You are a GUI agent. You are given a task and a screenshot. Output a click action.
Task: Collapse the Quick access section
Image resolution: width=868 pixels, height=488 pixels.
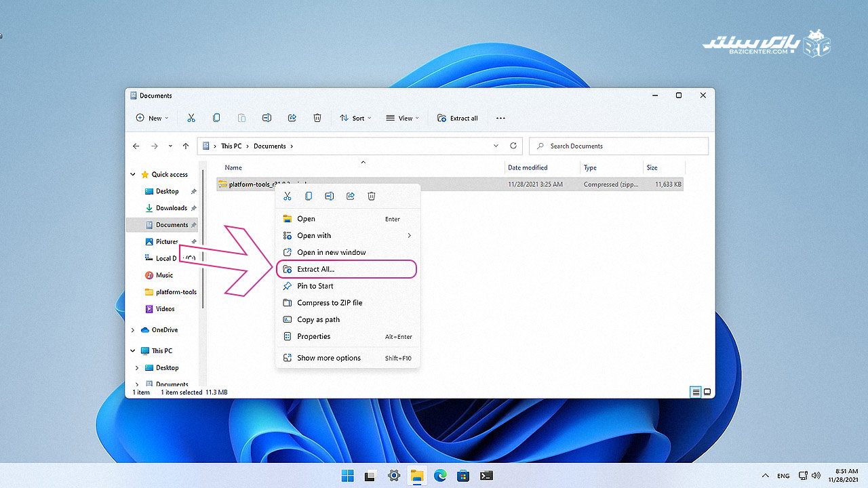[x=133, y=174]
